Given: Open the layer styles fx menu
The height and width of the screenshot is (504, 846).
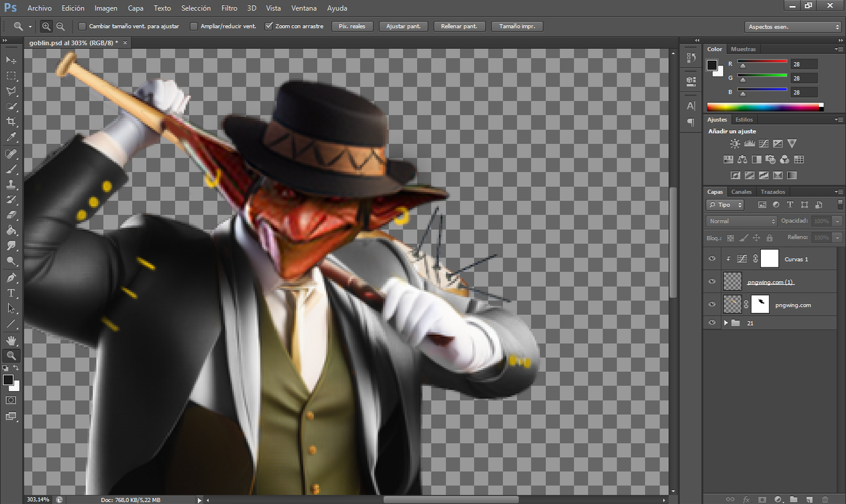Looking at the screenshot, I should coord(746,499).
